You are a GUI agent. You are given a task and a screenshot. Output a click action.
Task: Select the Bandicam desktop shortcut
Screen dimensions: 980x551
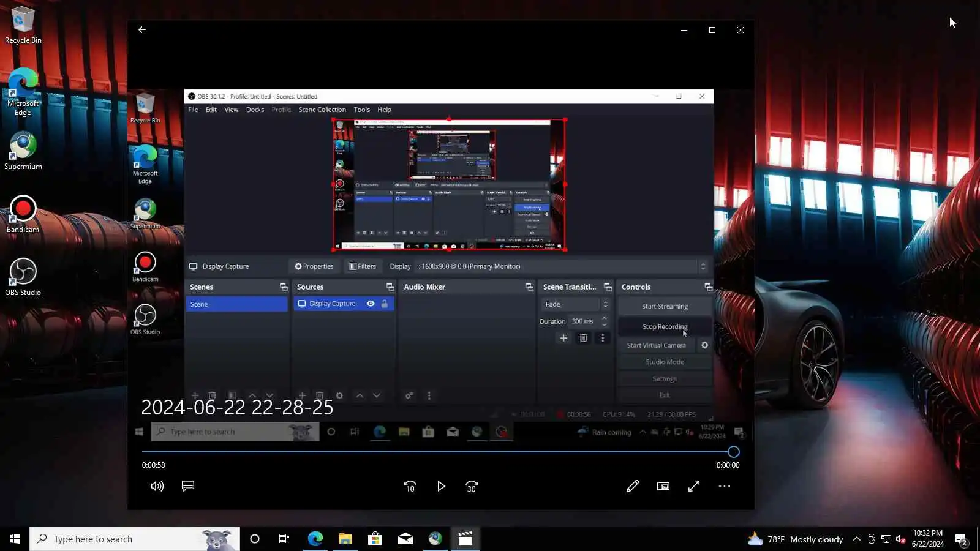23,214
